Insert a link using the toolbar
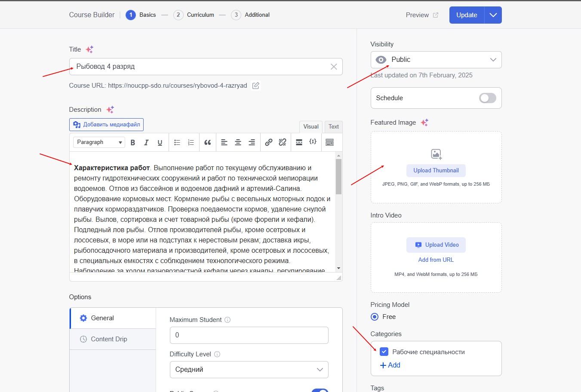The image size is (581, 392). [x=269, y=142]
